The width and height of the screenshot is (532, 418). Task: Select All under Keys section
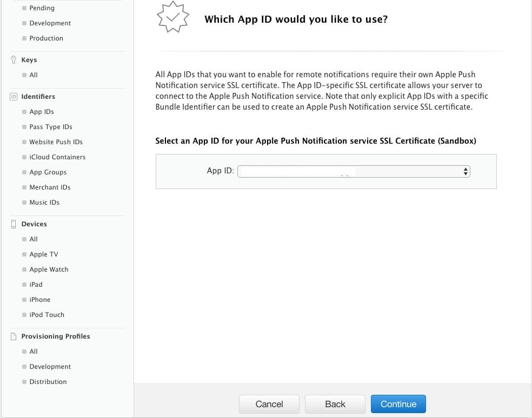[x=34, y=75]
